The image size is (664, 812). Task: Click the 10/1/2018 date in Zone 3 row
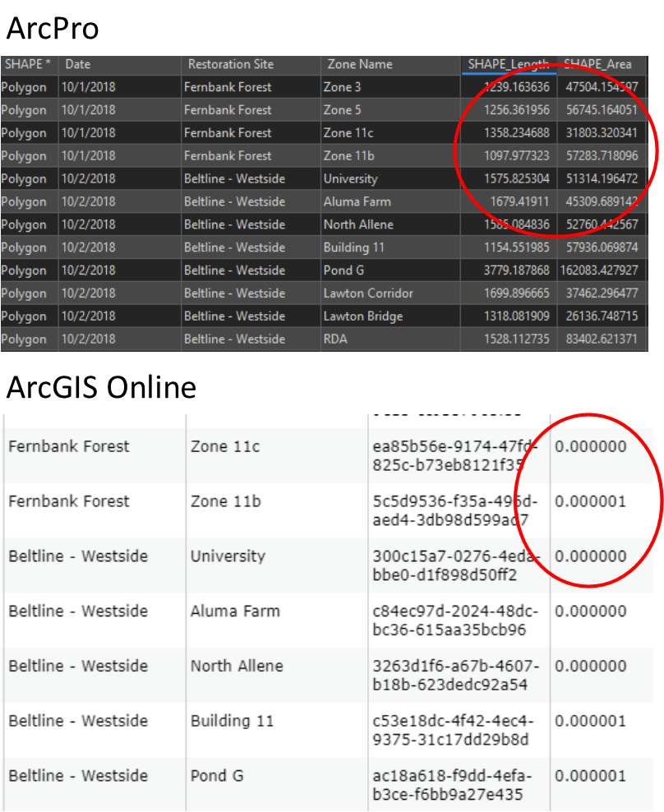pos(89,87)
